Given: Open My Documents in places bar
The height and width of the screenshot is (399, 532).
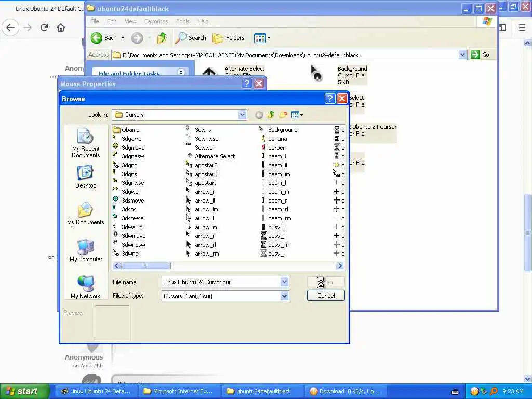Looking at the screenshot, I should [x=86, y=214].
